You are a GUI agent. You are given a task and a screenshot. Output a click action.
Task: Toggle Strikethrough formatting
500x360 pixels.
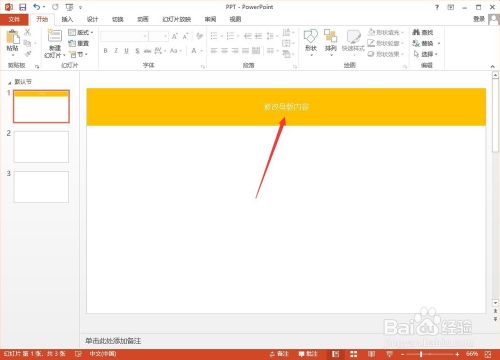tap(147, 51)
